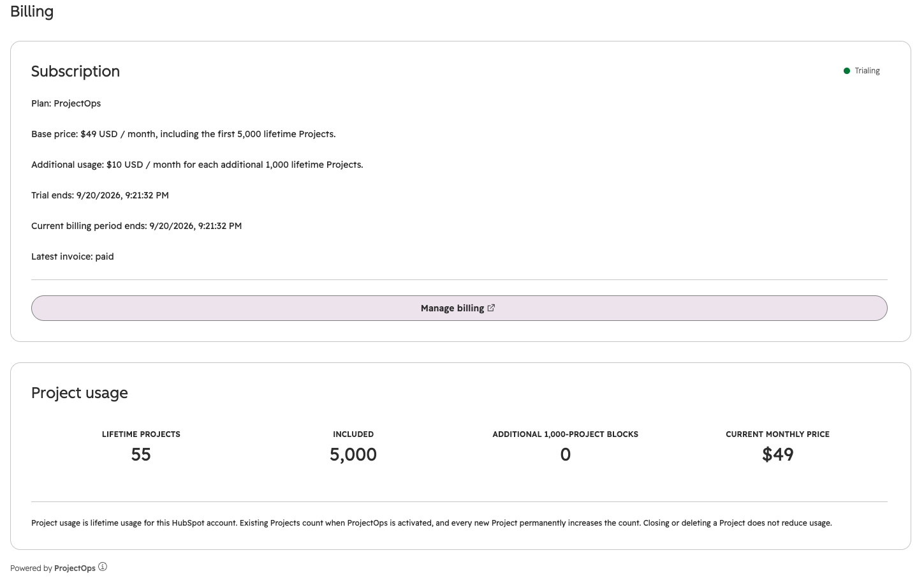Click the info icon next to ProjectOps footer
Image resolution: width=924 pixels, height=578 pixels.
click(103, 567)
